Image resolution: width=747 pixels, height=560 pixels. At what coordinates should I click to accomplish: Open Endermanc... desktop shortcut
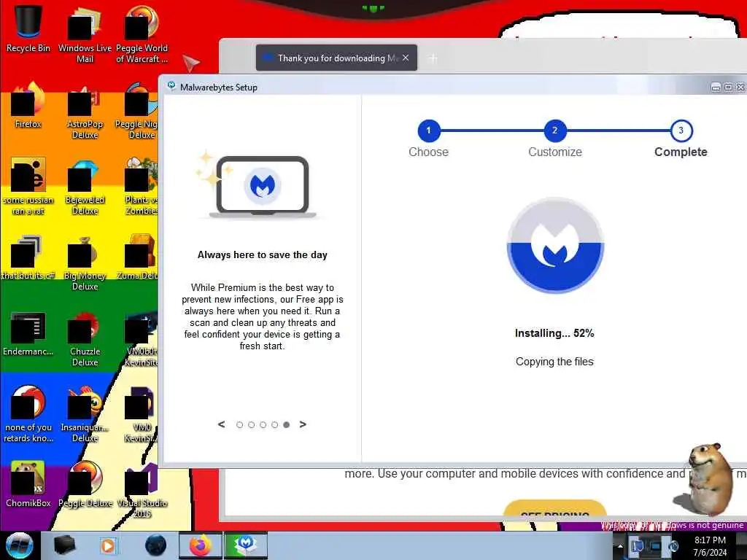28,333
